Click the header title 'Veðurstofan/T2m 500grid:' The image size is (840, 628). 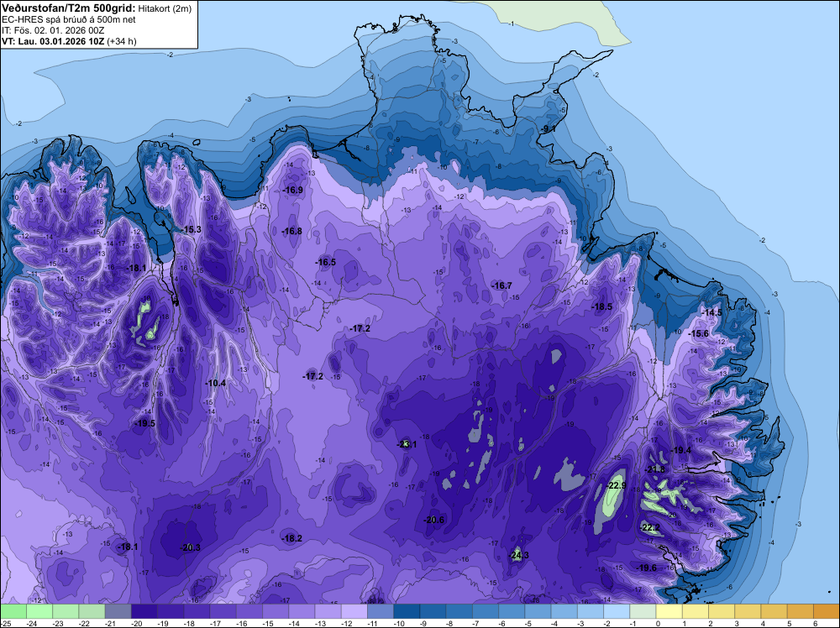point(69,8)
